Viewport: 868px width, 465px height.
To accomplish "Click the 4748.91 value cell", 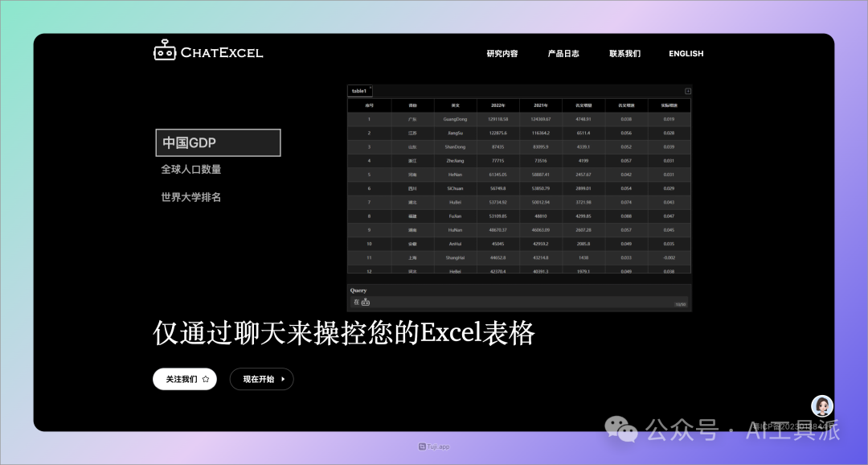I will click(583, 119).
